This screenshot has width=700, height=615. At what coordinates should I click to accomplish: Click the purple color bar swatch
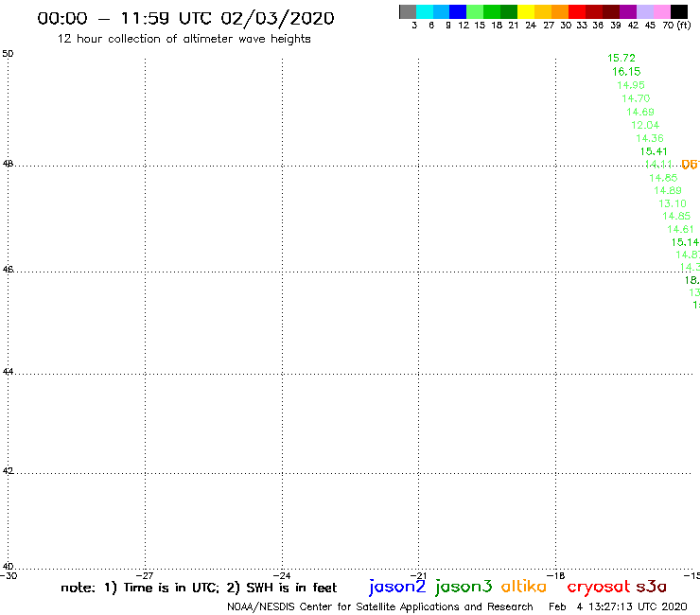click(628, 11)
